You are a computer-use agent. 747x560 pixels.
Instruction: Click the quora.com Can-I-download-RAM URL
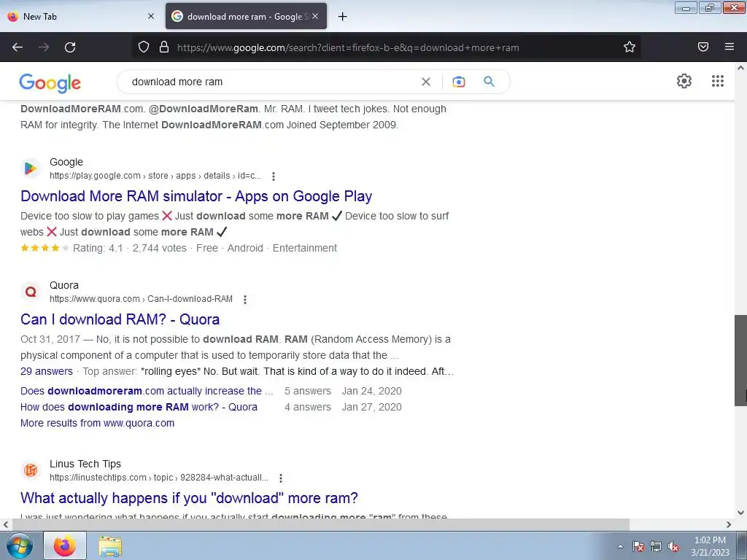[141, 299]
